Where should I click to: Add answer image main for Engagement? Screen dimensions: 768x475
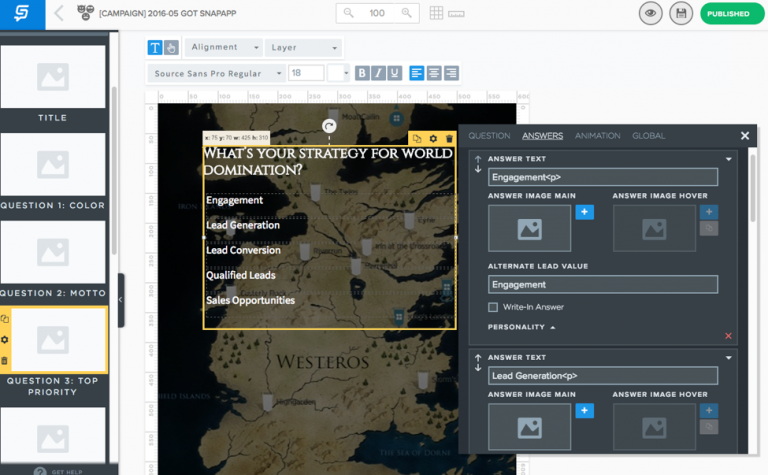tap(584, 212)
